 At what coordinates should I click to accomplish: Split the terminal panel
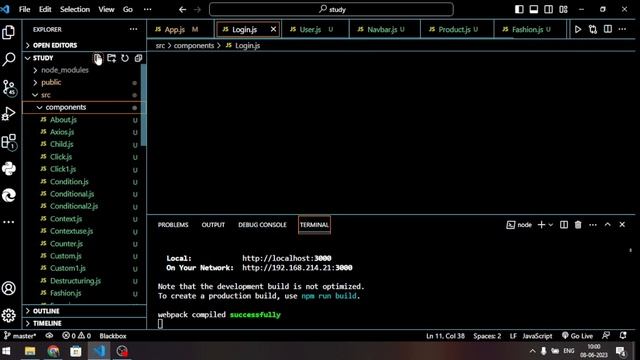click(x=564, y=224)
